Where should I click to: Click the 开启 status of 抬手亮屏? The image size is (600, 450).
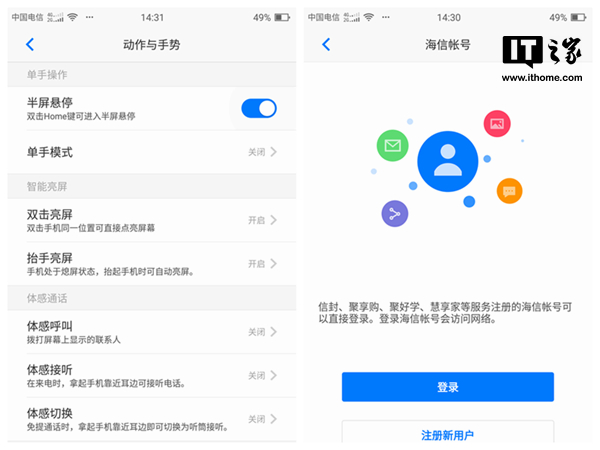click(256, 264)
